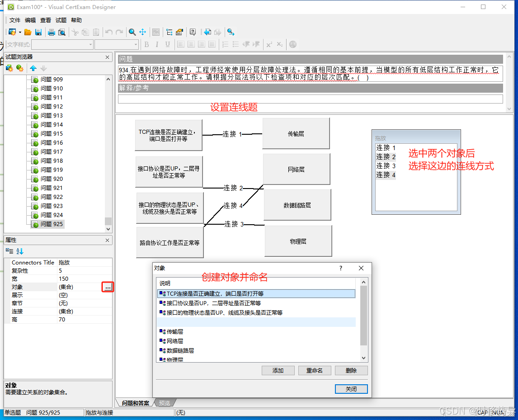Open the 试题 menu
This screenshot has width=518, height=420.
click(x=61, y=20)
